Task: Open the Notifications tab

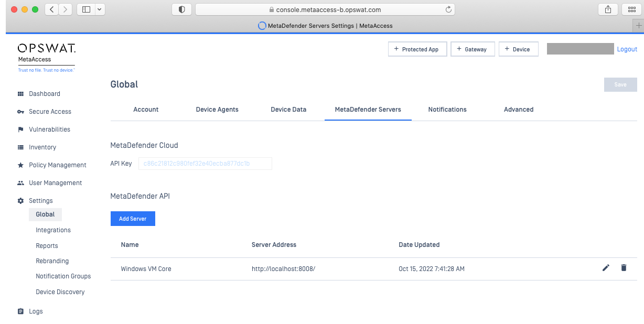Action: 447,110
